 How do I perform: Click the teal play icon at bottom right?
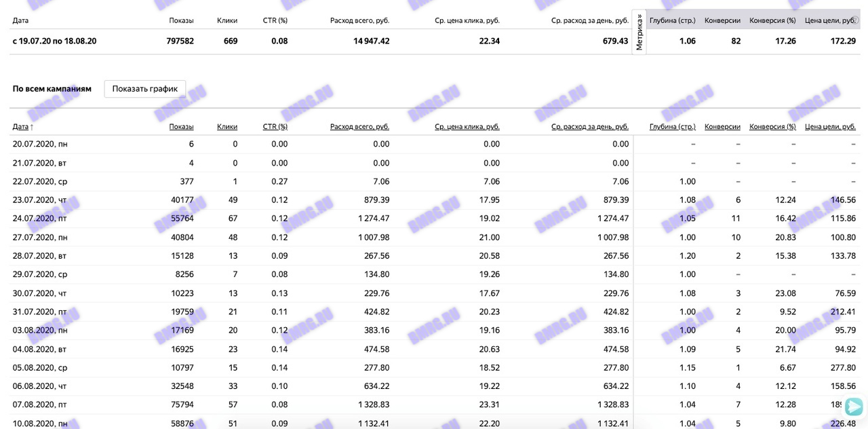(854, 407)
